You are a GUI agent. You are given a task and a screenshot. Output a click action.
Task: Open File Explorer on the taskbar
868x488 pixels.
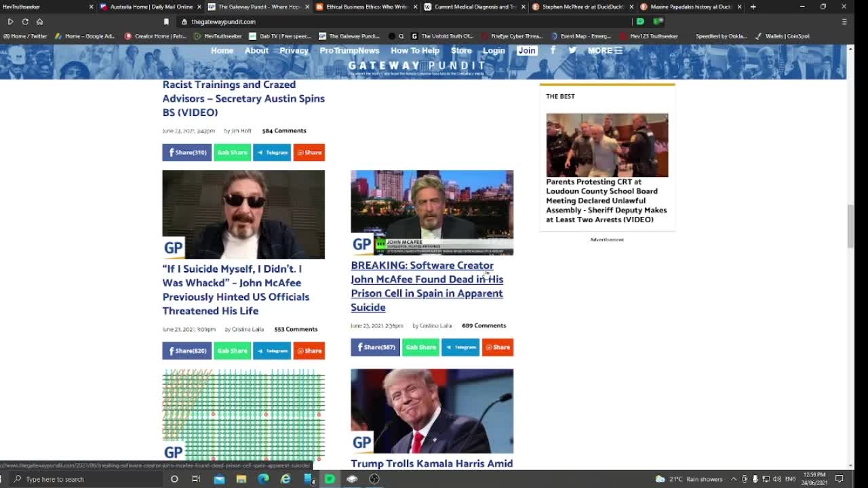coord(241,479)
